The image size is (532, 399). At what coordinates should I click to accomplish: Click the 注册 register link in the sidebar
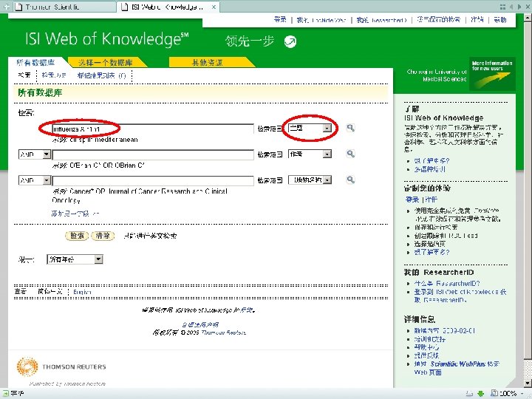(432, 199)
